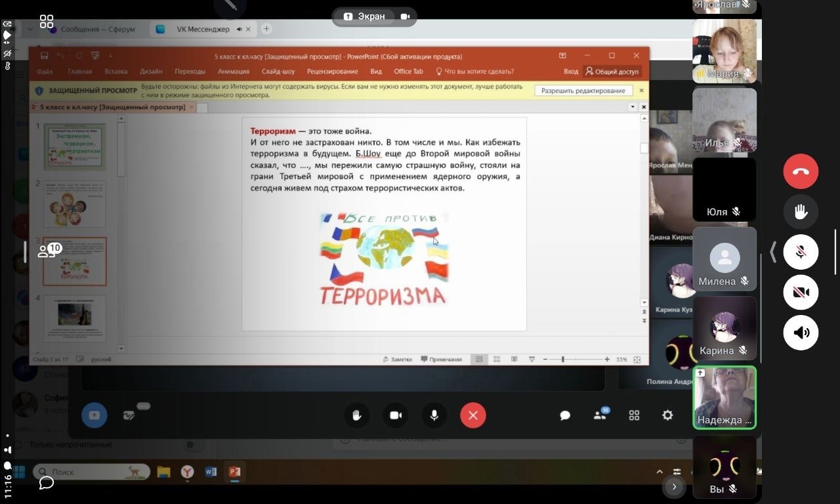
Task: Tap the round arrow button at bottom right
Action: tap(674, 486)
